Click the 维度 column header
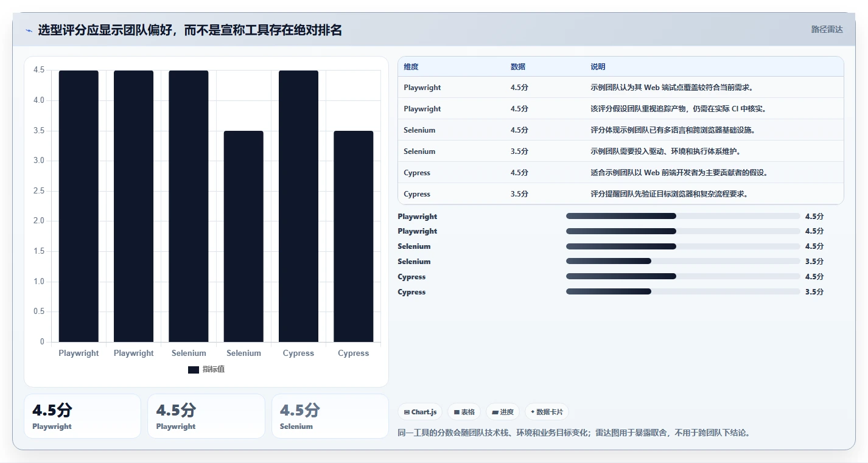868x463 pixels. click(411, 67)
